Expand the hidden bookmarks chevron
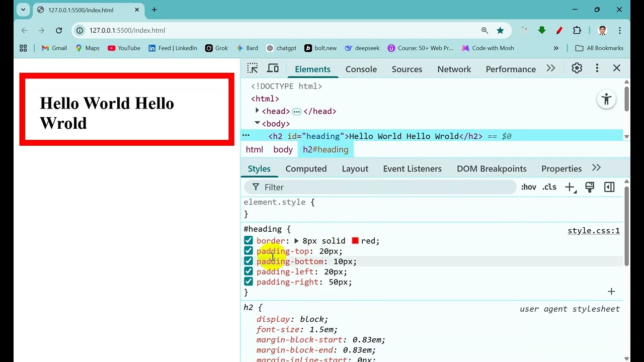 (x=556, y=48)
